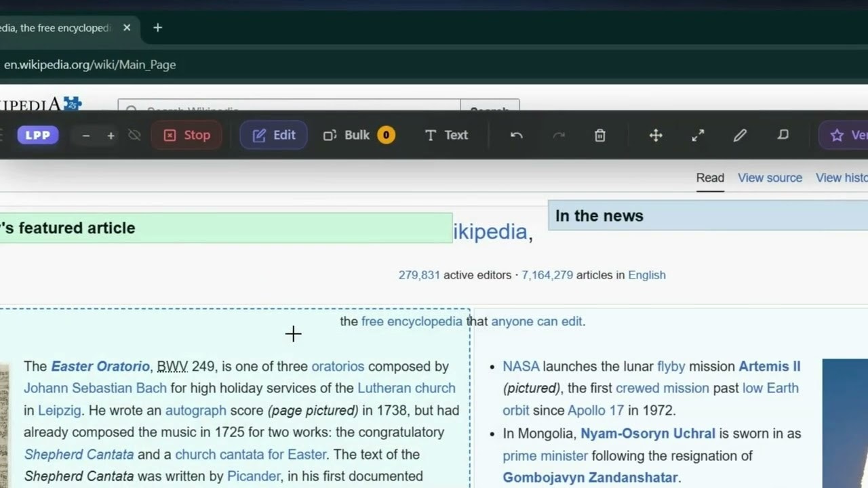Click the trash delete icon
The width and height of the screenshot is (868, 488).
tap(600, 136)
